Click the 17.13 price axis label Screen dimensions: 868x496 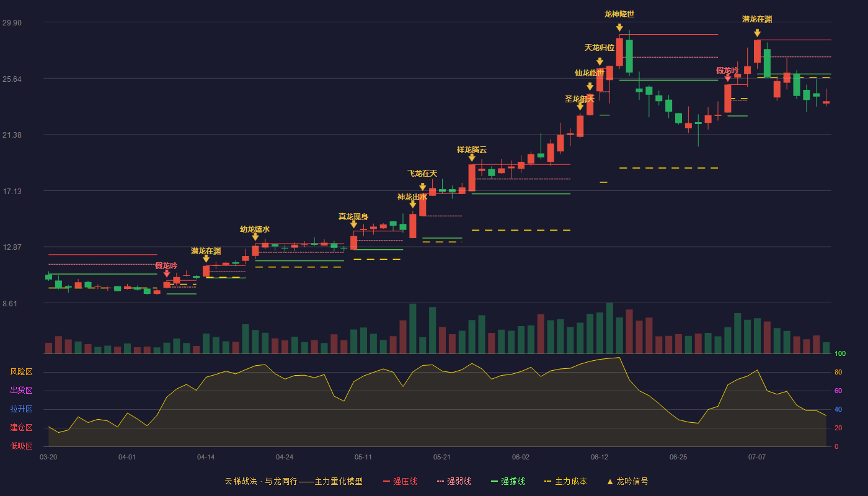[x=12, y=192]
